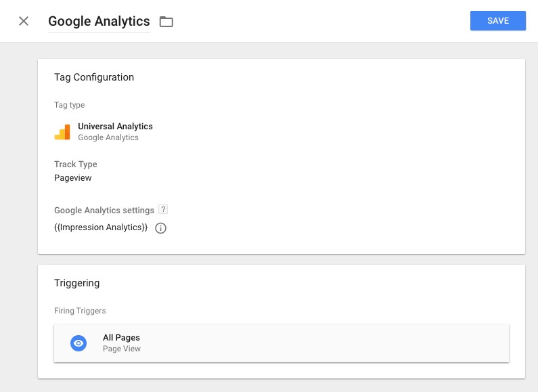The height and width of the screenshot is (392, 538).
Task: Open the Tag Configuration heading
Action: coord(94,77)
